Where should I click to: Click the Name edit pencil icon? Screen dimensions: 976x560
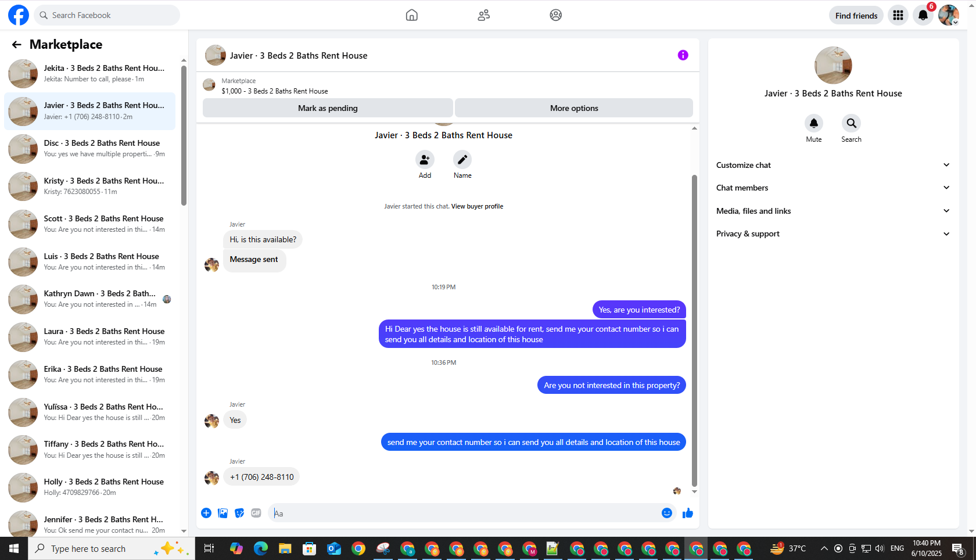pyautogui.click(x=462, y=159)
